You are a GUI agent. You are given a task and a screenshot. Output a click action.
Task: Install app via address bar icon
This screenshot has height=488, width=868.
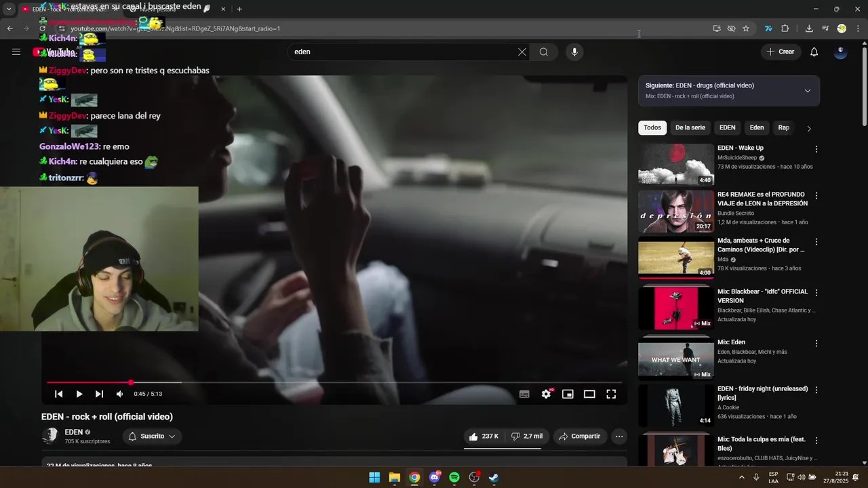tap(717, 28)
